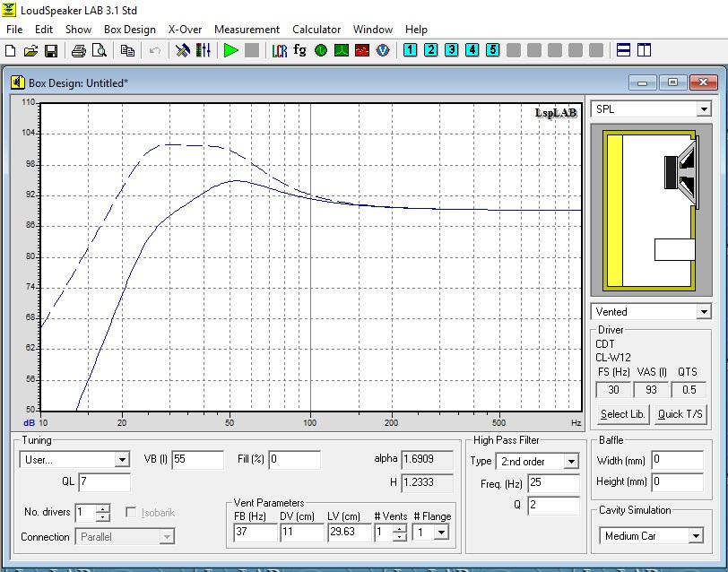Click the Print toolbar icon
Image resolution: width=728 pixels, height=572 pixels.
click(x=78, y=50)
